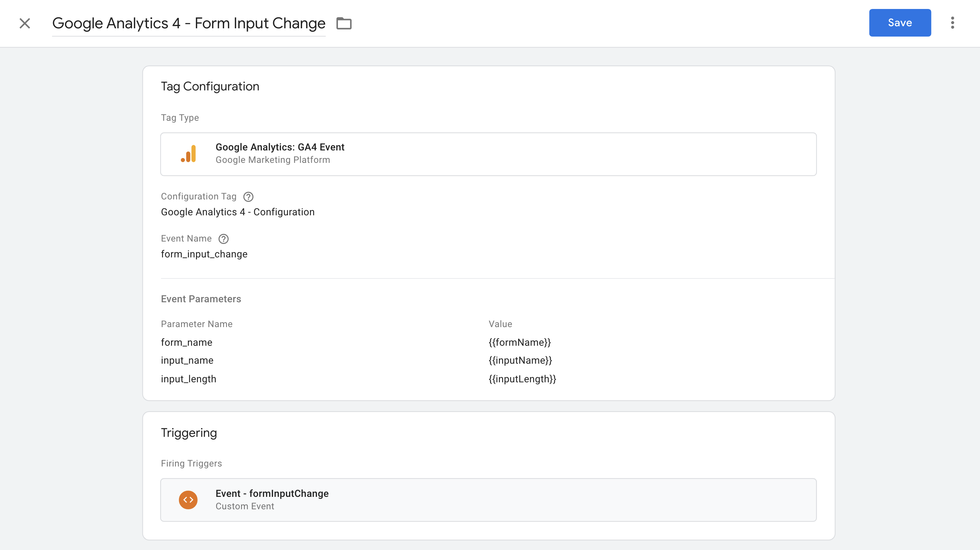Close the tag editor with the X icon
Viewport: 980px width, 550px height.
click(x=25, y=23)
